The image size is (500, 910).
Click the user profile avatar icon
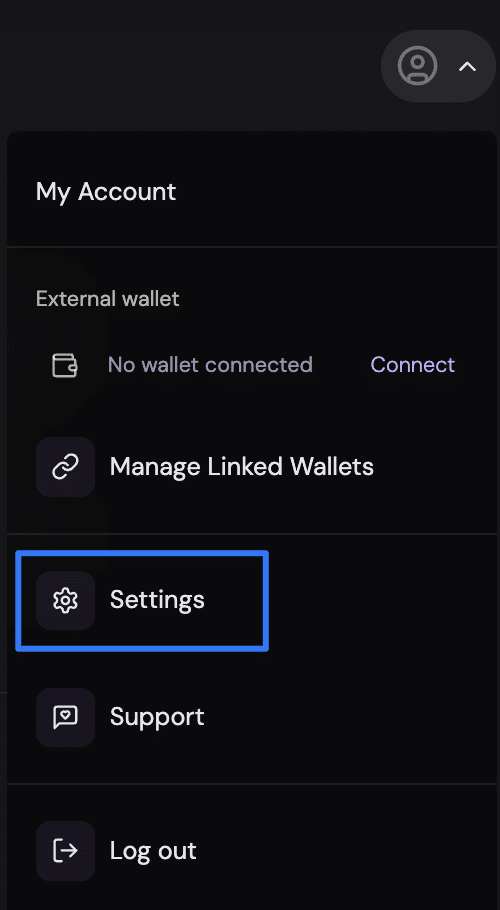pos(417,66)
